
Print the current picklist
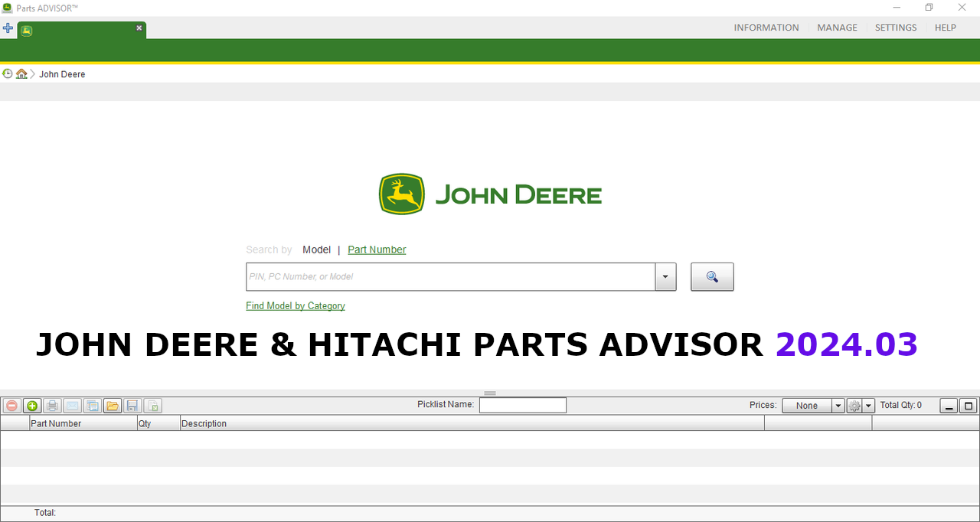coord(52,406)
